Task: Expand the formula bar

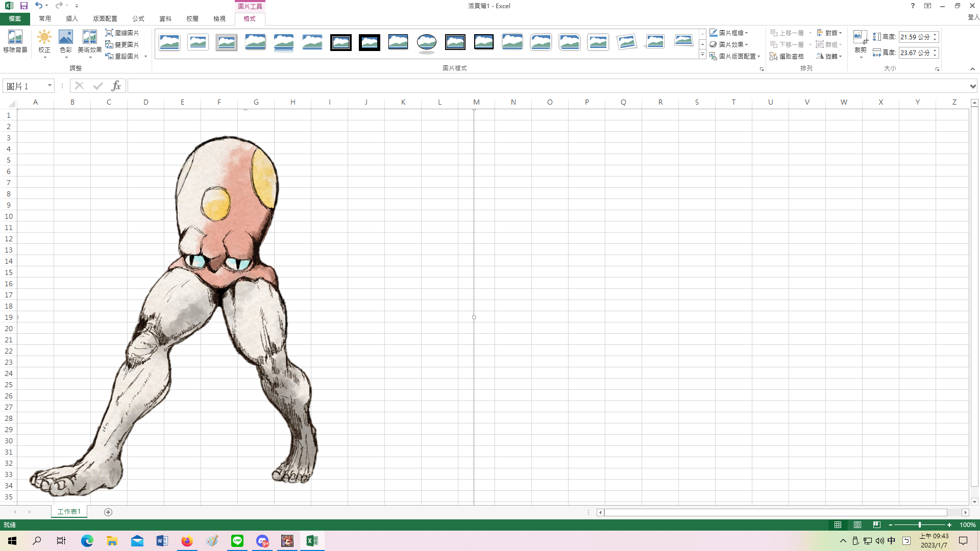Action: click(x=973, y=86)
